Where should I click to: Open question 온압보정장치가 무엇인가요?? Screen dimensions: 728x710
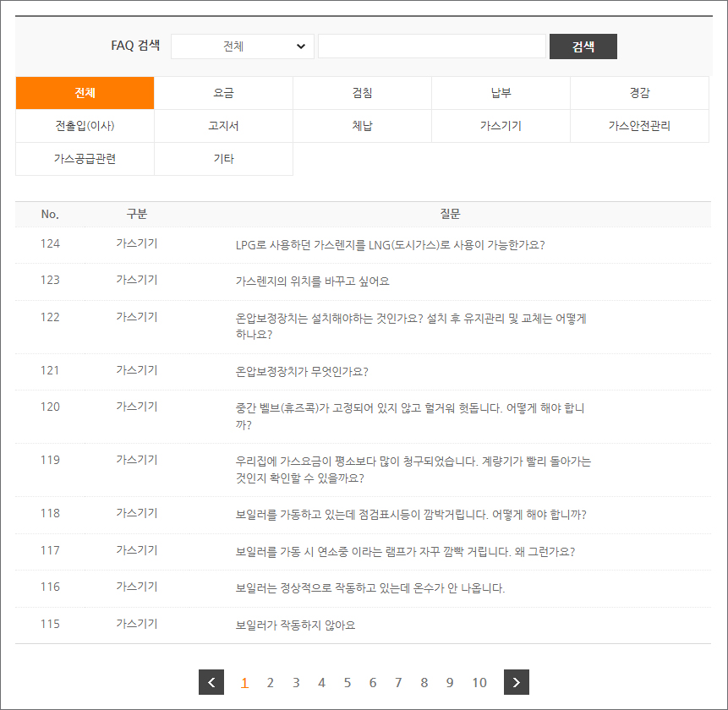[x=302, y=371]
